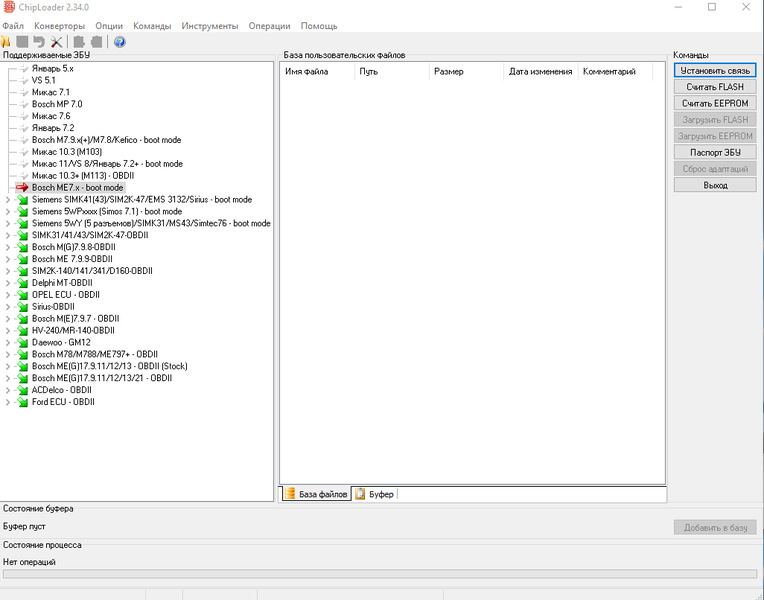Open the Инструменты menu
Viewport: 764px width, 600px height.
[210, 25]
